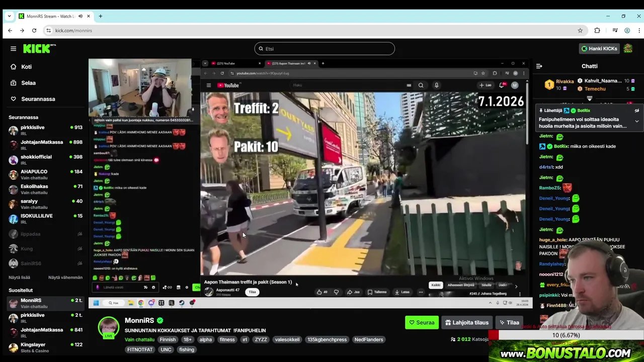Open the tab search dropdown arrow
Image resolution: width=644 pixels, height=362 pixels.
[x=9, y=16]
